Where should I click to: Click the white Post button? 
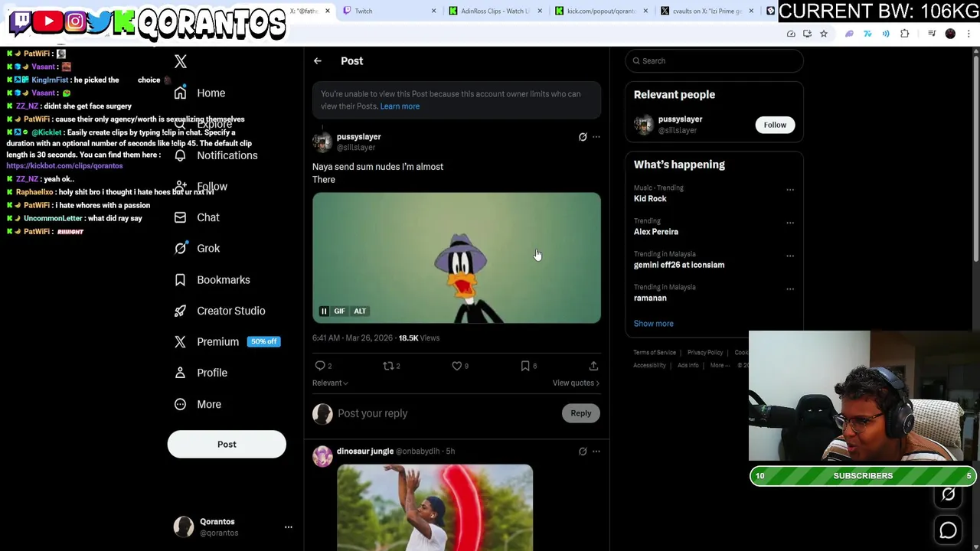(227, 444)
